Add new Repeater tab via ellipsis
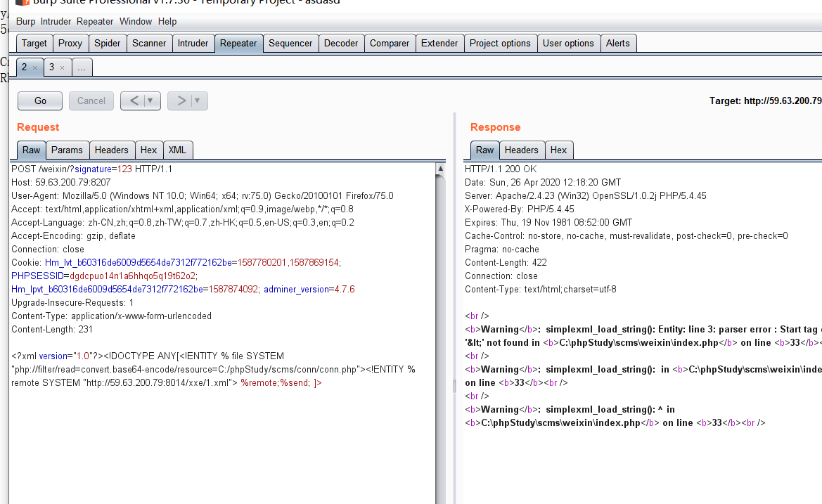 tap(82, 67)
